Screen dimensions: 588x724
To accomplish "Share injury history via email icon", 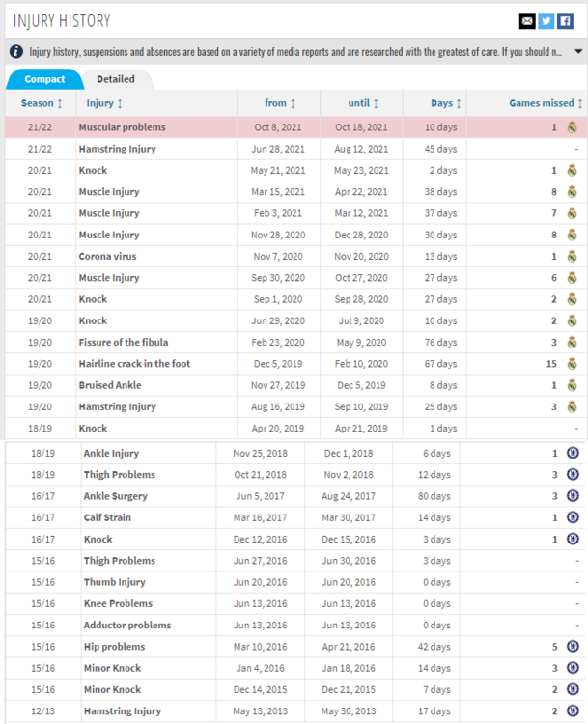I will click(x=527, y=21).
